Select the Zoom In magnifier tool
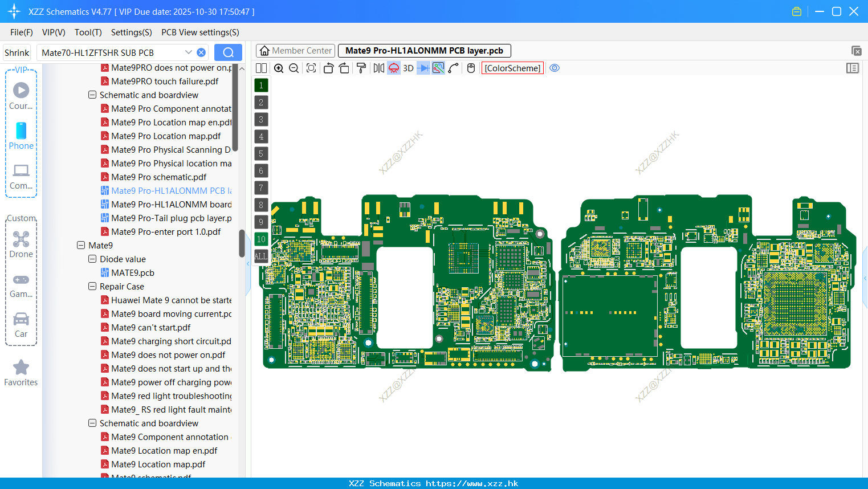The image size is (868, 489). pos(279,68)
